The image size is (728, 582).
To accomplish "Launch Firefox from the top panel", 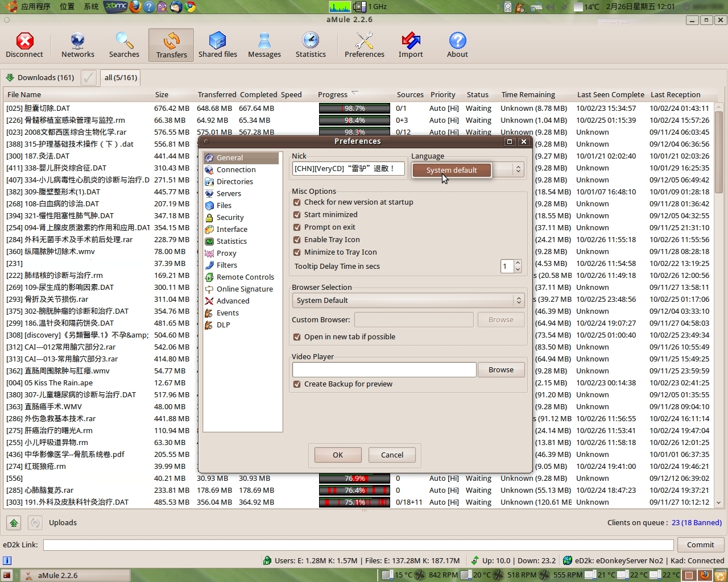I will [135, 6].
